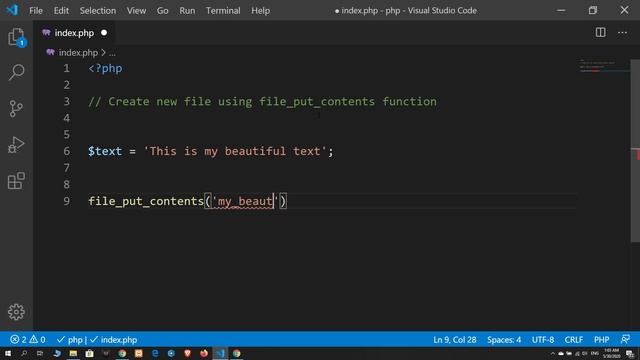Open the Terminal menu
640x360 pixels.
223,11
